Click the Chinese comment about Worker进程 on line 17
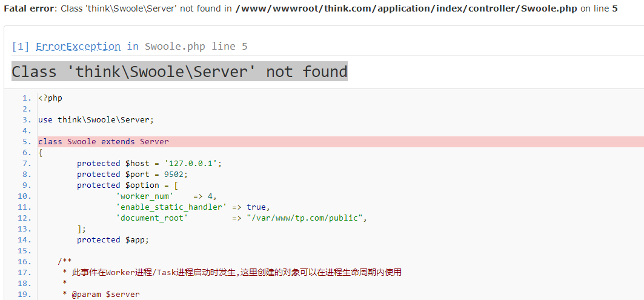This screenshot has height=300, width=644. click(236, 273)
